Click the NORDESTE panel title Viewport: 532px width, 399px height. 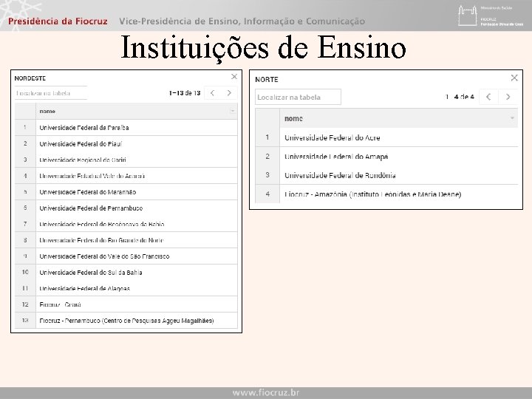(30, 78)
